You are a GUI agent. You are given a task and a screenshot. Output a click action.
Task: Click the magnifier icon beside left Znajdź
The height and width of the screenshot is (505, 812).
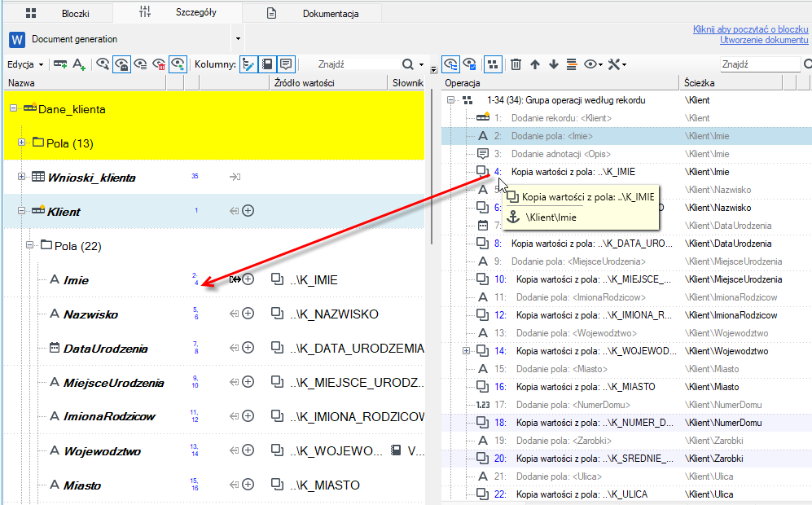click(x=408, y=64)
